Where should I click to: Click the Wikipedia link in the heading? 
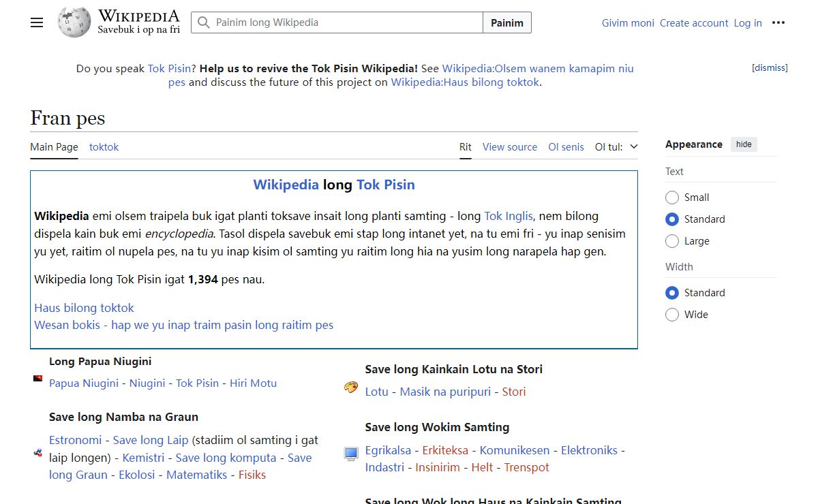(286, 185)
